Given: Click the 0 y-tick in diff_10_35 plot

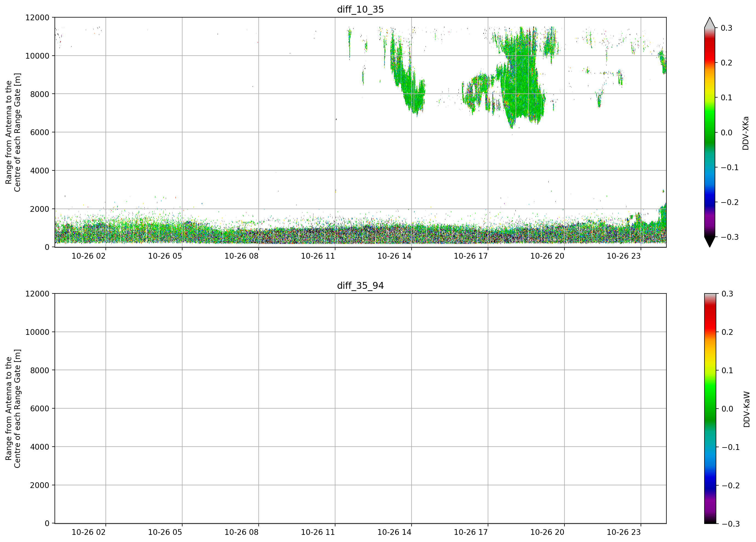Looking at the screenshot, I should point(47,247).
